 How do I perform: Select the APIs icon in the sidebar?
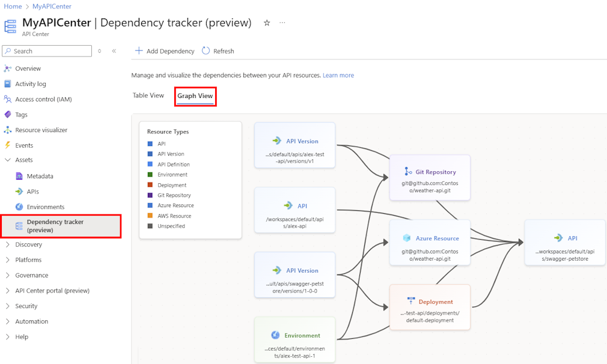tap(20, 190)
